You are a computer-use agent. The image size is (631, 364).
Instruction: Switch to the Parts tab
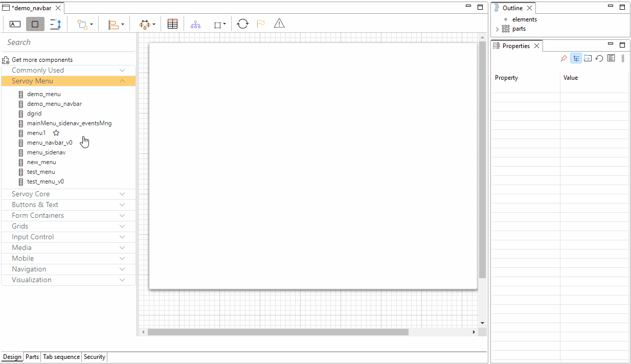(x=32, y=357)
